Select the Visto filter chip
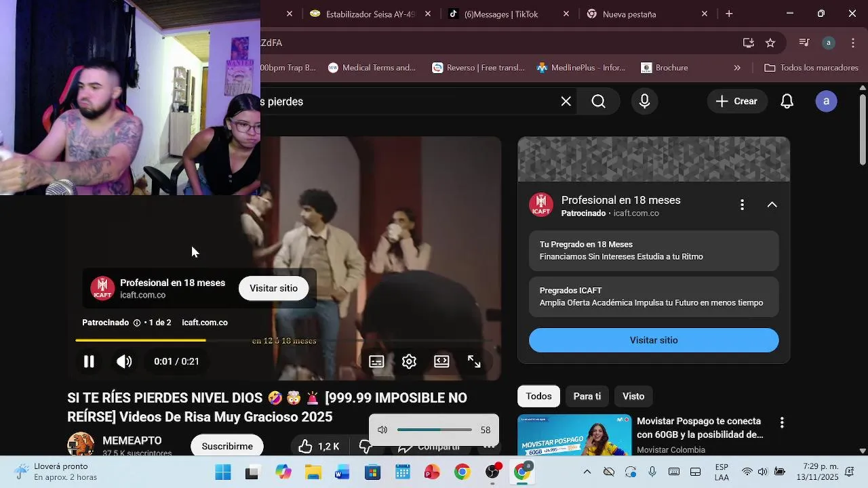868x488 pixels. (x=633, y=396)
